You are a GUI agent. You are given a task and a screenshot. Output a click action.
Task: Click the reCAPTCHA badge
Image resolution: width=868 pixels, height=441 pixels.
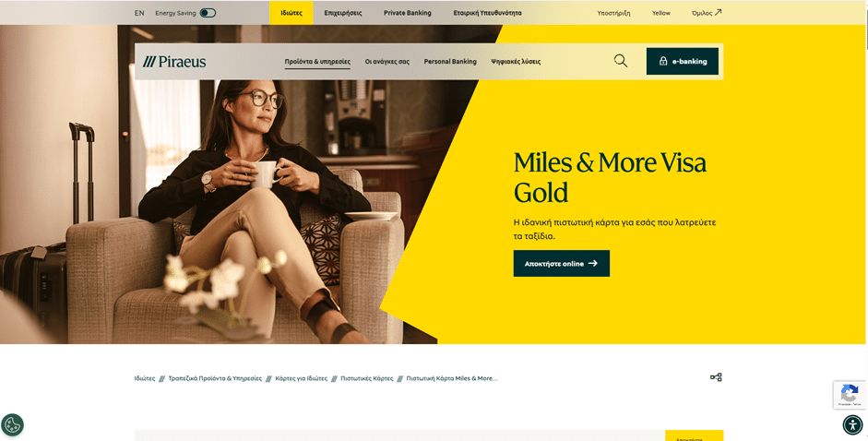coord(850,395)
